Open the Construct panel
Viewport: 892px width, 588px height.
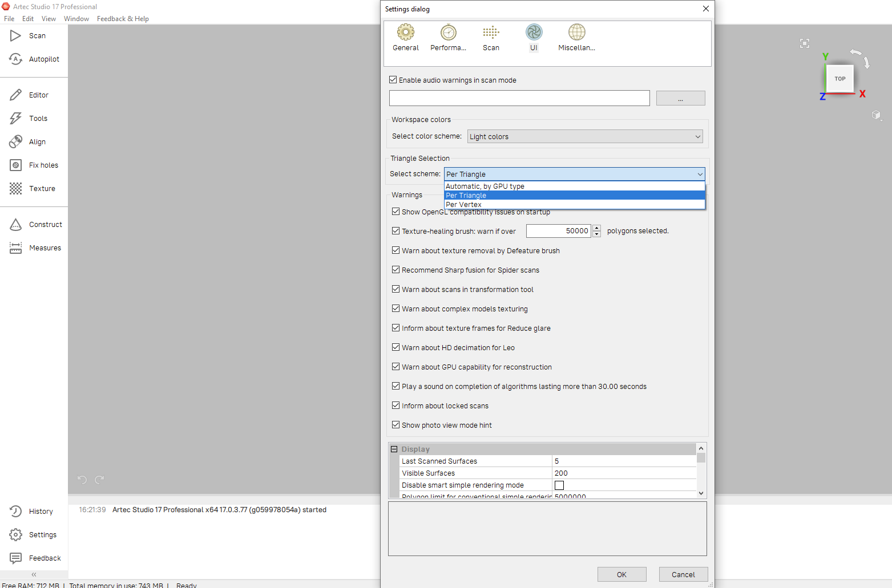pyautogui.click(x=35, y=225)
